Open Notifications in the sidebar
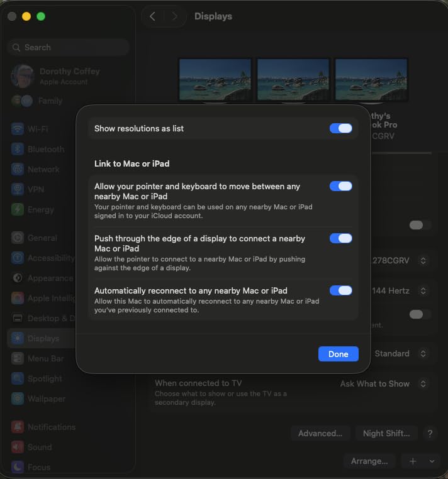The height and width of the screenshot is (479, 448). point(43,427)
